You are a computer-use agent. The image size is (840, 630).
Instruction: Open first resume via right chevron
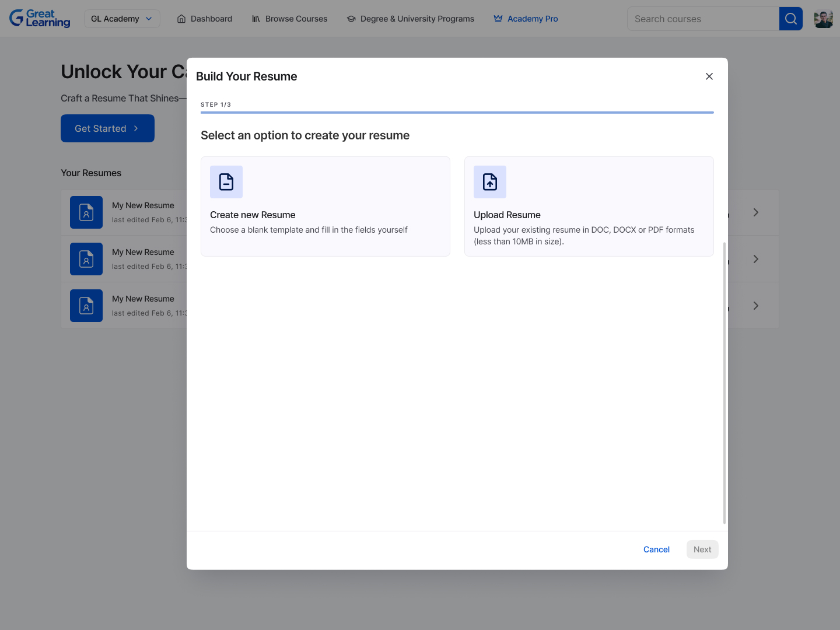(x=755, y=212)
